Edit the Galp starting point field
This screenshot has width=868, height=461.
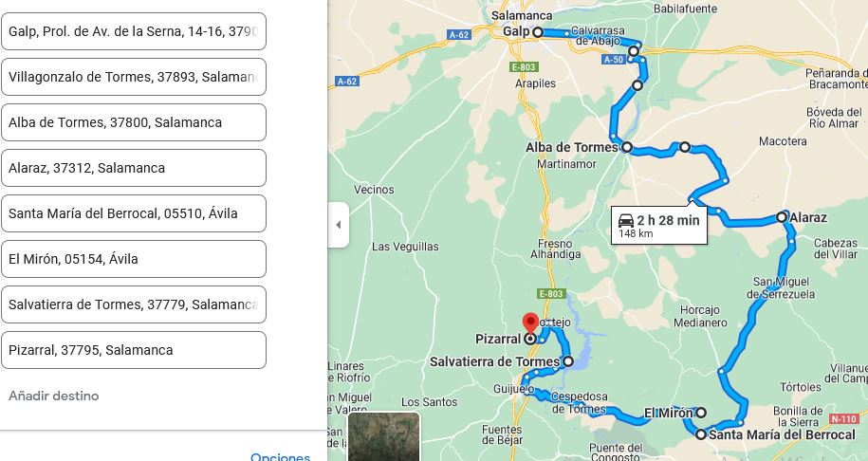(134, 31)
